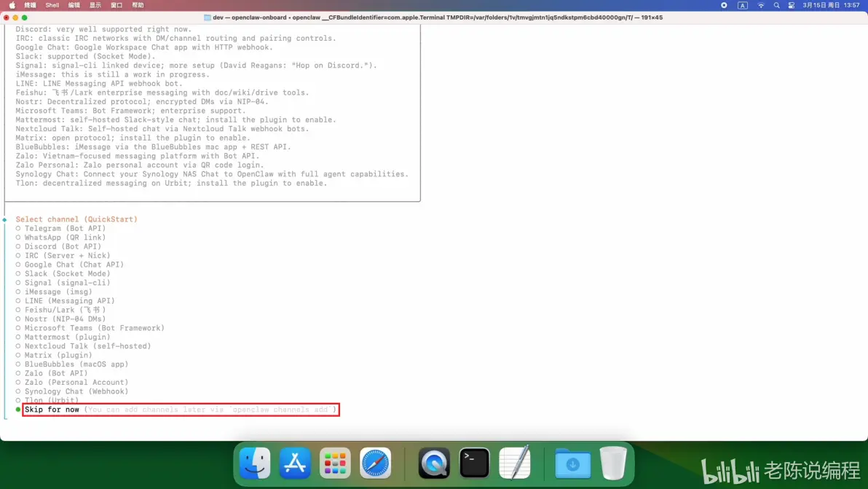
Task: Open Control Center
Action: tap(792, 5)
